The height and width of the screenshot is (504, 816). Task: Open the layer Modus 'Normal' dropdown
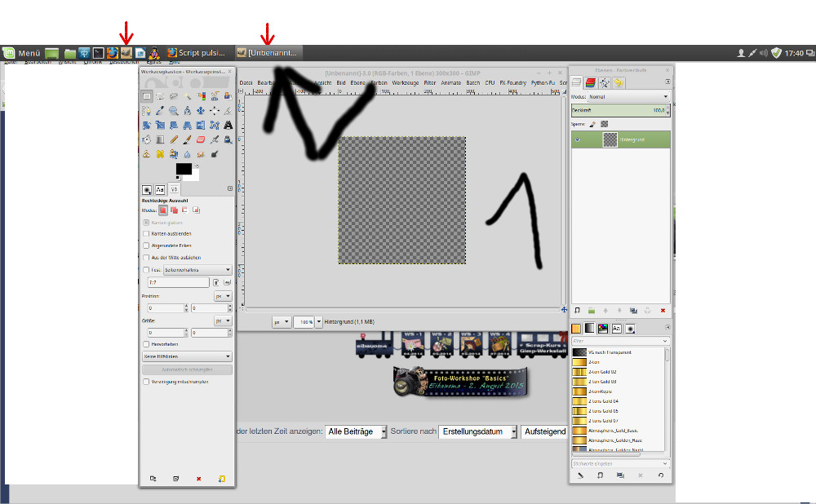[628, 97]
